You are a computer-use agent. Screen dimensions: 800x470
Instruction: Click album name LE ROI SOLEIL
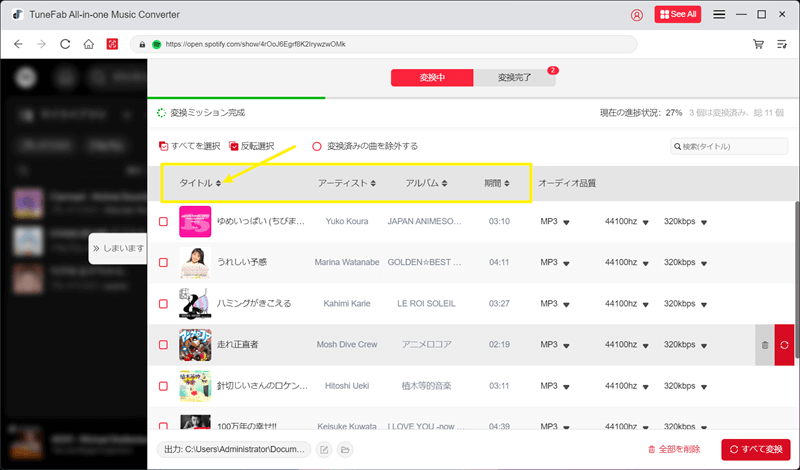click(x=426, y=304)
